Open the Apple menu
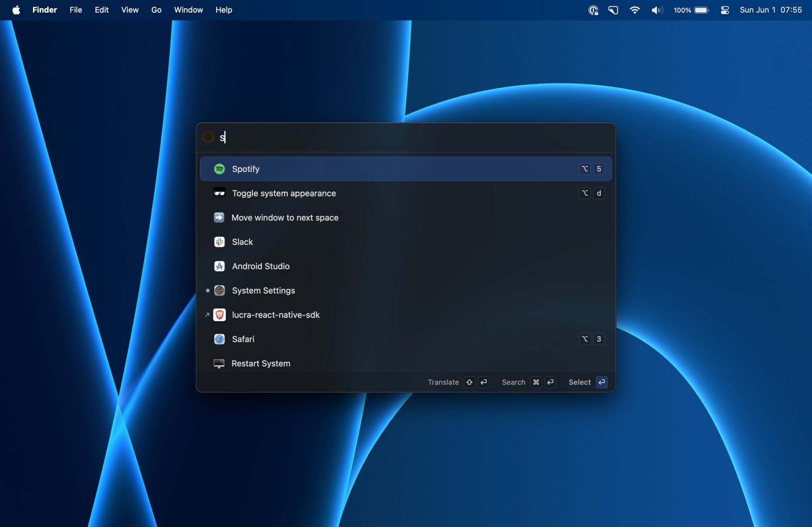This screenshot has height=527, width=812. 16,10
